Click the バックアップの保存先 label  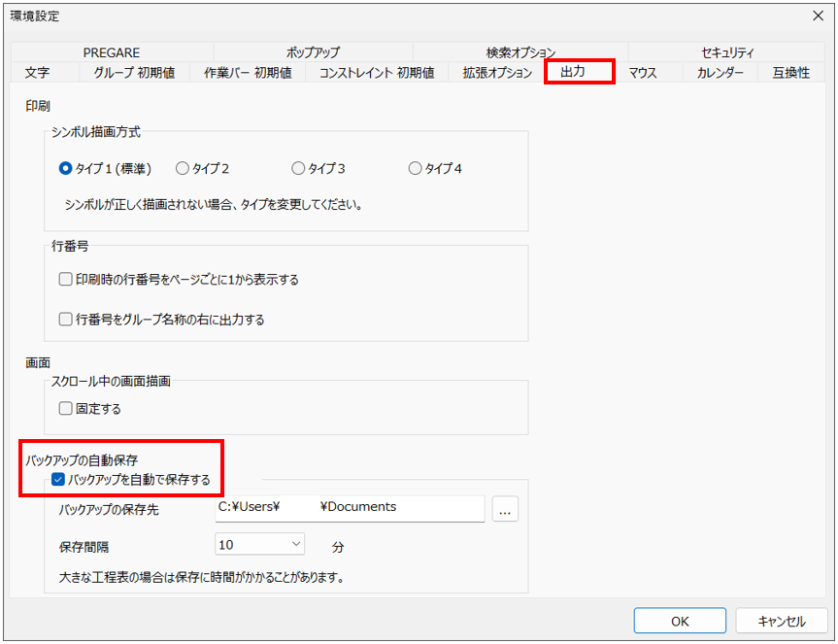tap(109, 509)
